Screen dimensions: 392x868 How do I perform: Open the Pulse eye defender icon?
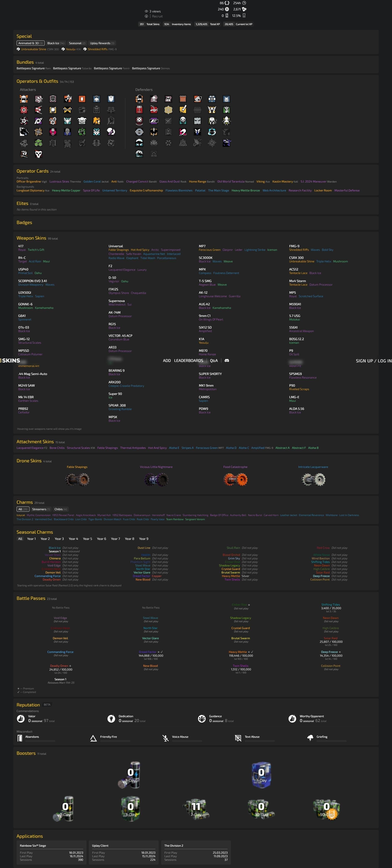tap(197, 99)
